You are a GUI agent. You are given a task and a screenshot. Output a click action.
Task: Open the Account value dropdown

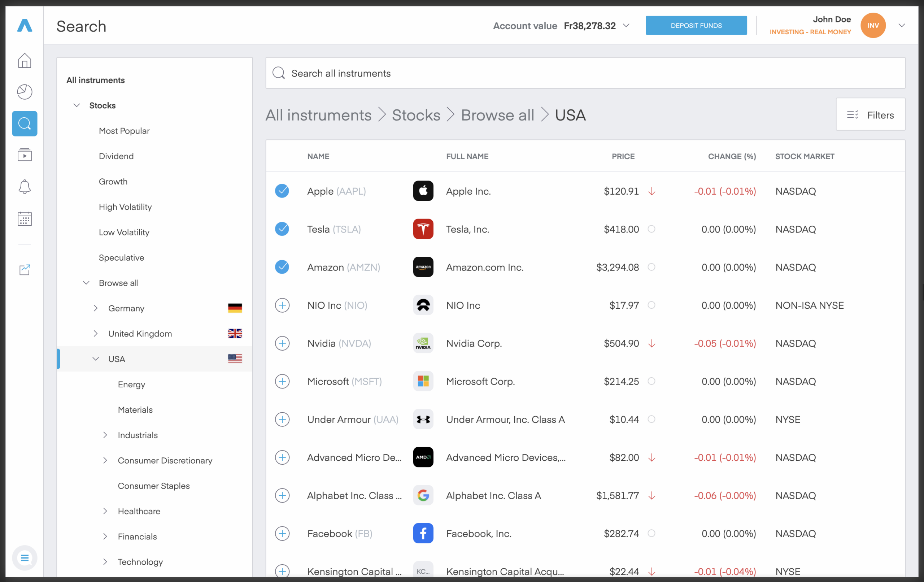click(627, 25)
